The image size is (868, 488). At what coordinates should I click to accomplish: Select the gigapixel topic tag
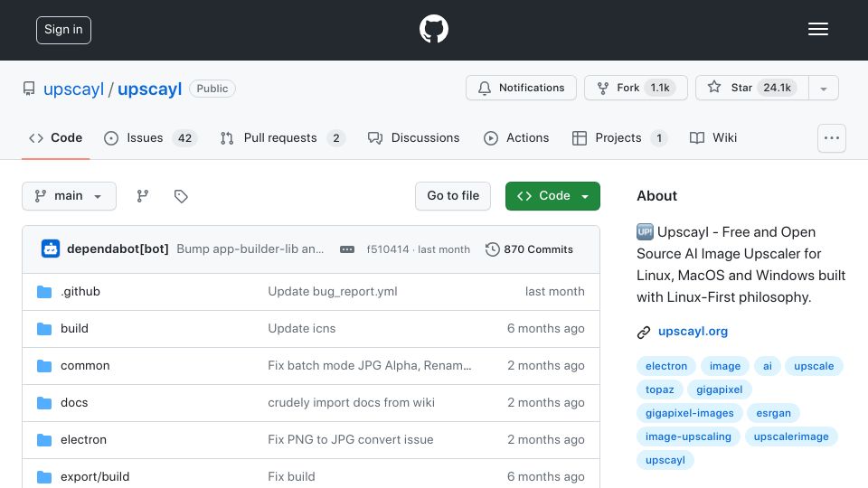[x=719, y=389]
